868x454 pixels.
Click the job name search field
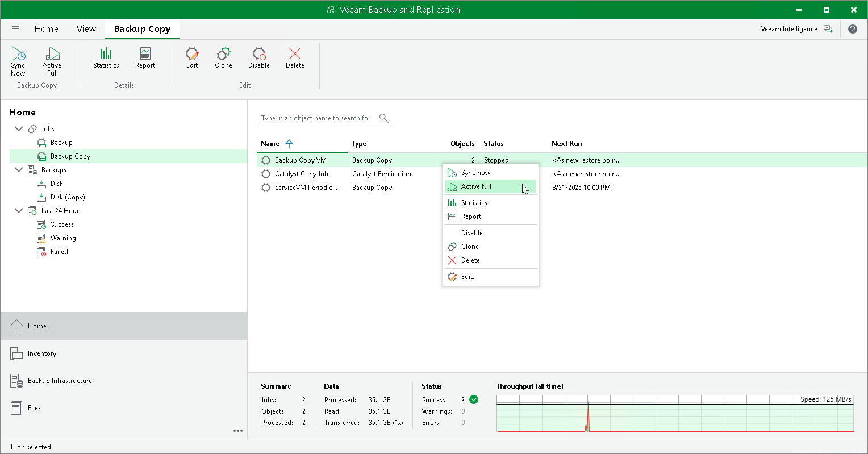click(324, 118)
